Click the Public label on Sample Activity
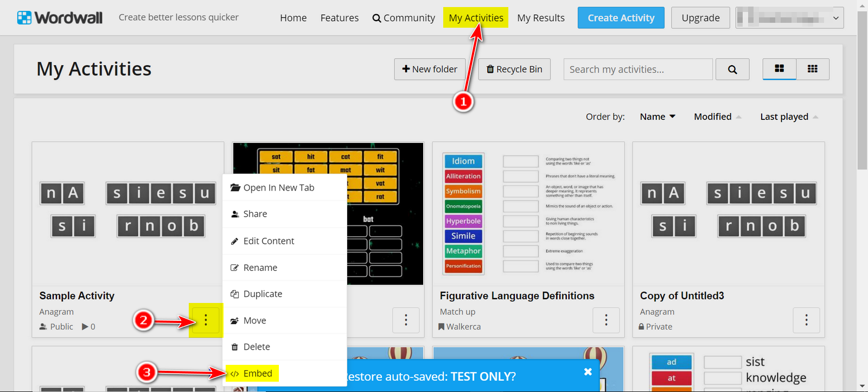The image size is (868, 392). [56, 326]
